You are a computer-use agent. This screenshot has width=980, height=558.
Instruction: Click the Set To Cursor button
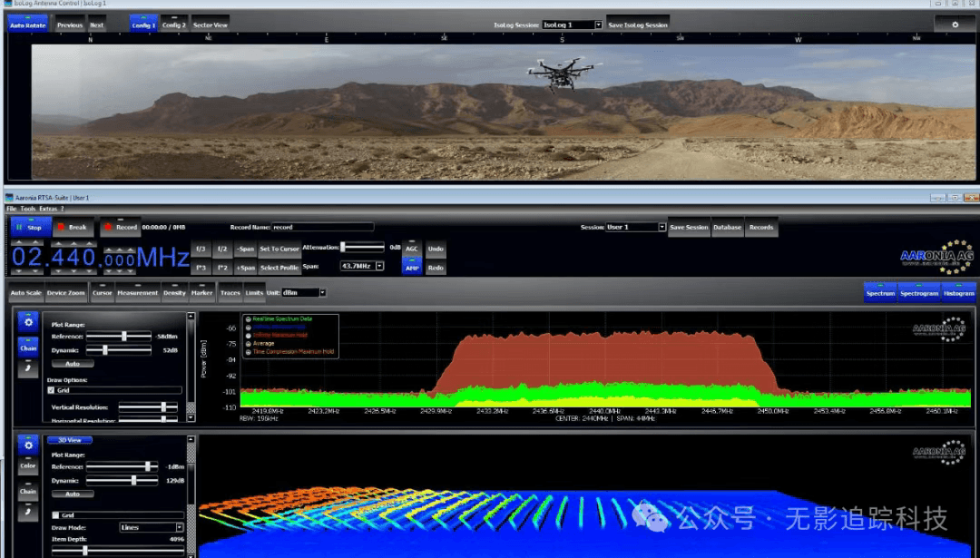coord(279,249)
